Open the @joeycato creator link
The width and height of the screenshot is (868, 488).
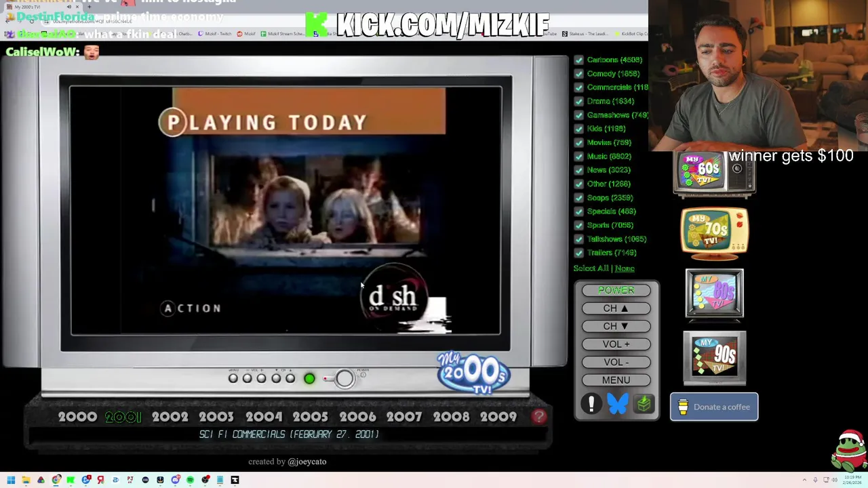pos(307,462)
